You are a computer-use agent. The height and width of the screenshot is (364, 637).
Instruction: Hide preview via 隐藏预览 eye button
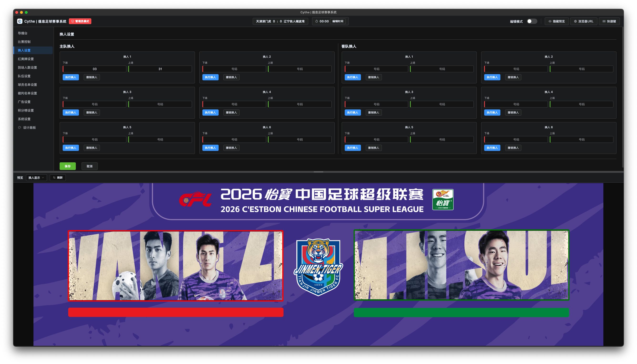[x=556, y=21]
